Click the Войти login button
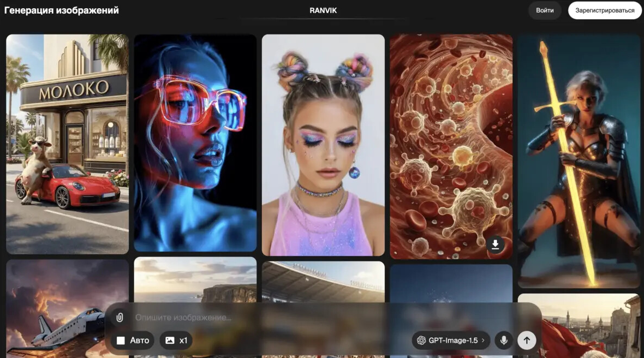The width and height of the screenshot is (644, 358). (545, 10)
